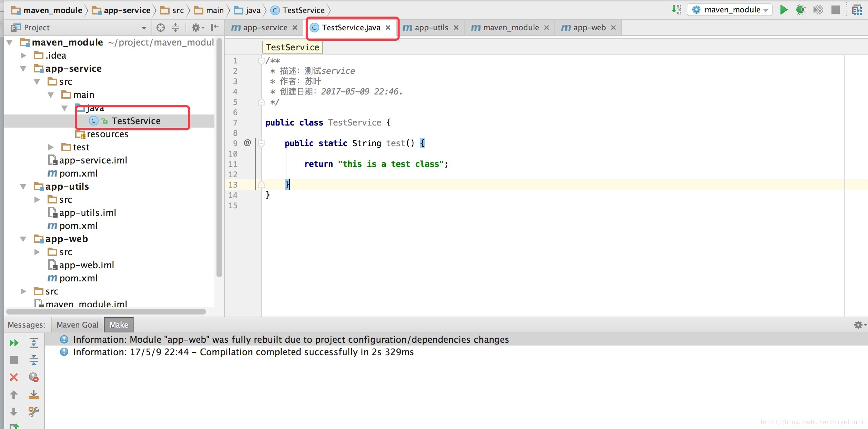Select app-service.iml file

click(88, 160)
